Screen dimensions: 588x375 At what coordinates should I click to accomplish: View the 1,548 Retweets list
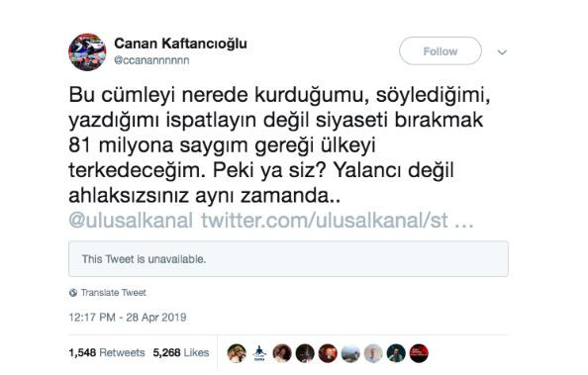tap(107, 353)
